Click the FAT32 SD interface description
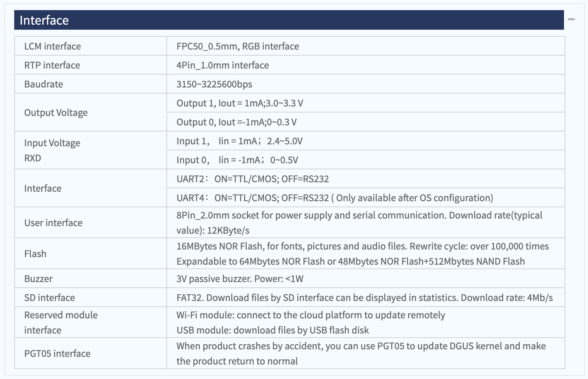 click(x=364, y=298)
